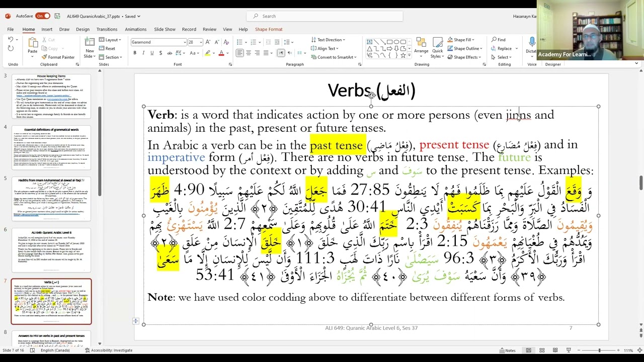Switch to Reading View
The image size is (644, 362).
(x=555, y=350)
